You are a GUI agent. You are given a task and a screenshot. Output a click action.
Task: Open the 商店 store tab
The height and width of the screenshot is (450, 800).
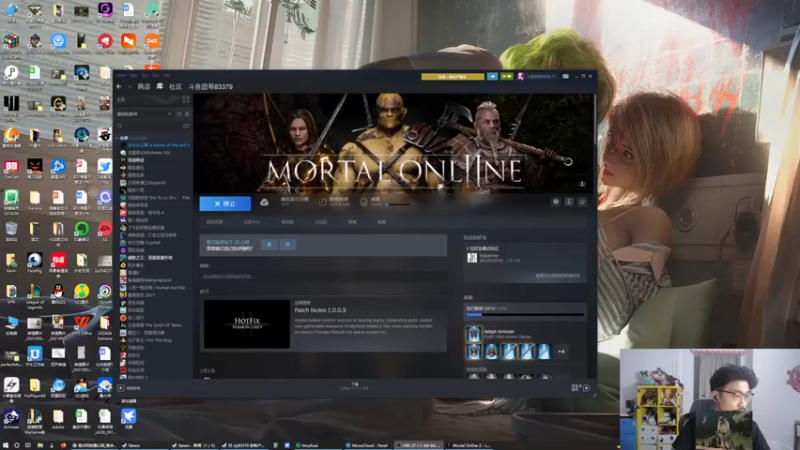click(144, 87)
